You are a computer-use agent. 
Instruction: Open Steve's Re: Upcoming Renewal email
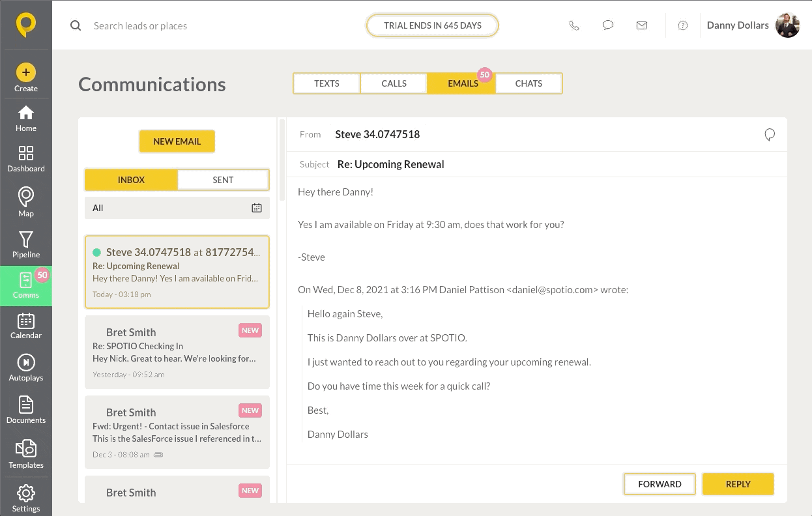coord(177,272)
